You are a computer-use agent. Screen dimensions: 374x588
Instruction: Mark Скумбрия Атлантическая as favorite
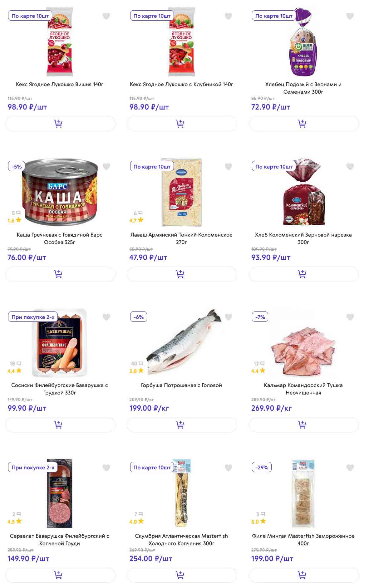(x=228, y=468)
